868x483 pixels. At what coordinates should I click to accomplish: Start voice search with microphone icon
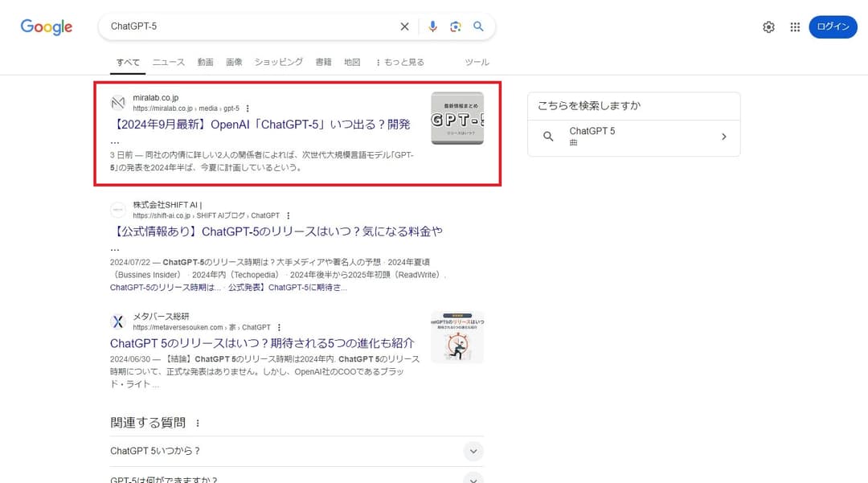click(x=432, y=27)
